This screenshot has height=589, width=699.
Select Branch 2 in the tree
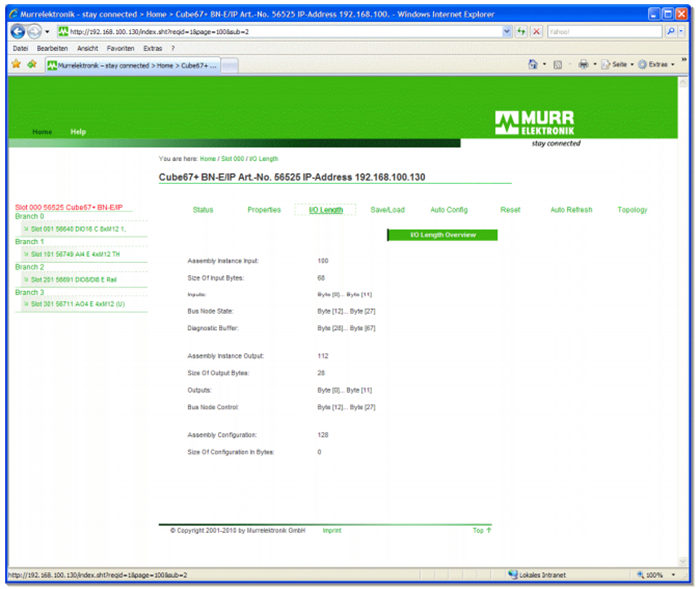(29, 267)
